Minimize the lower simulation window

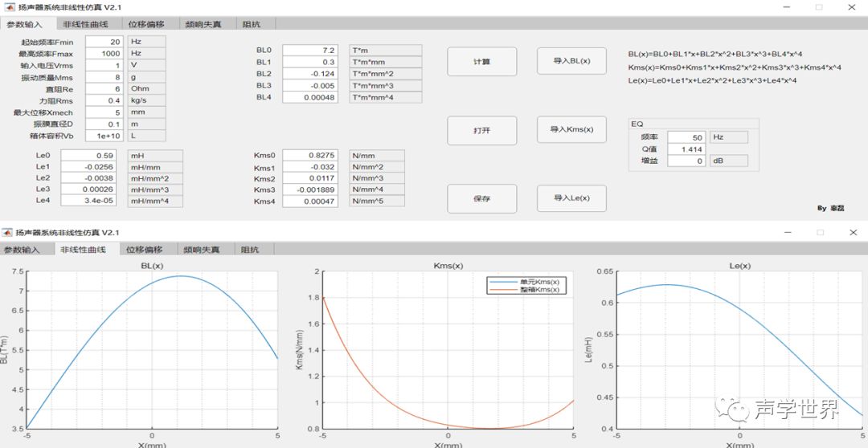pyautogui.click(x=784, y=233)
